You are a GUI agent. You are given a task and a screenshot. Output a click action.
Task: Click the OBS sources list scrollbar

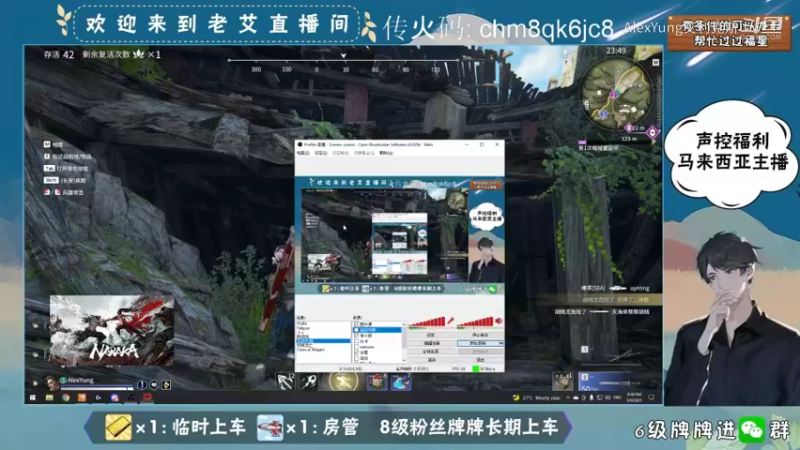coord(404,343)
